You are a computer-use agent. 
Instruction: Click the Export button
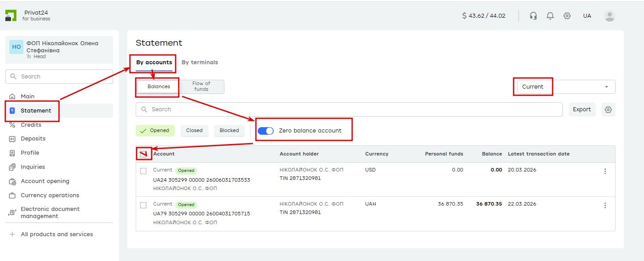click(581, 109)
